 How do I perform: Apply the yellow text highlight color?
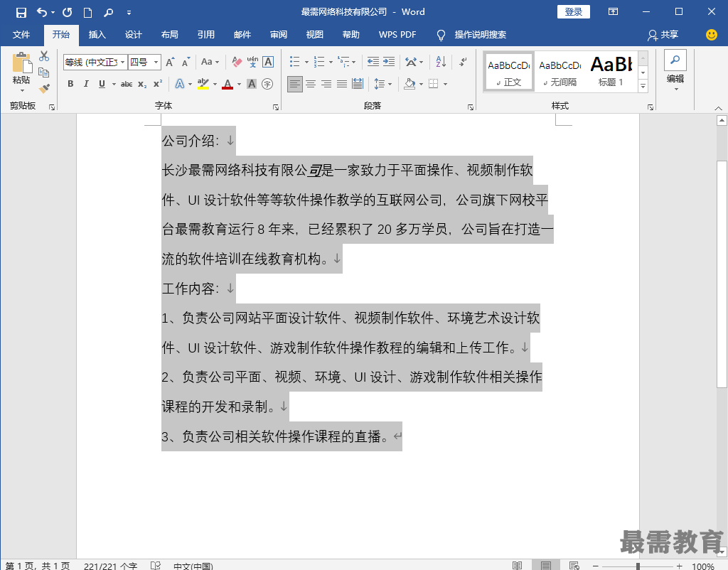tap(203, 84)
